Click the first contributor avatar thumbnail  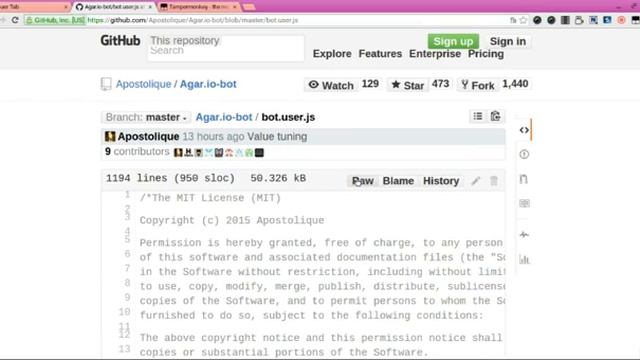(178, 153)
